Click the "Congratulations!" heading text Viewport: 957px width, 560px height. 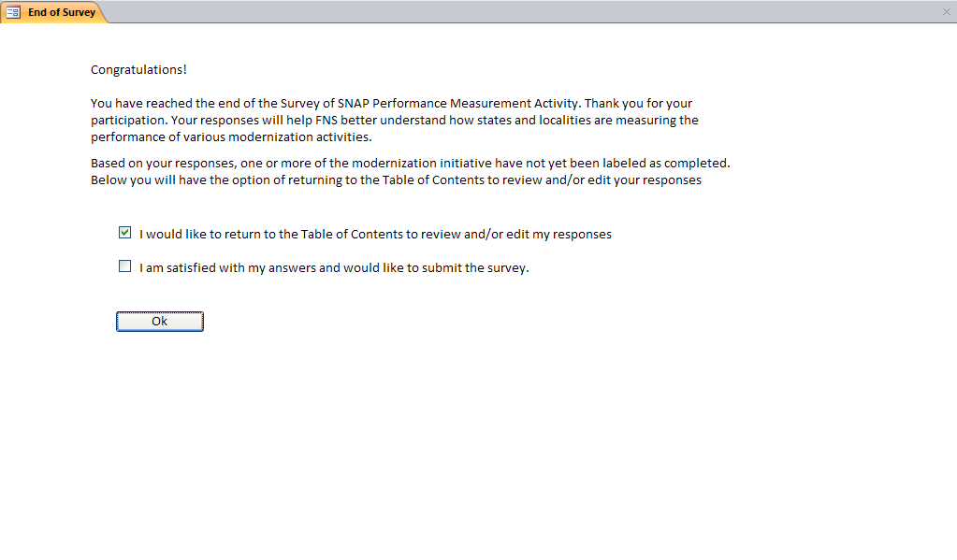point(138,70)
